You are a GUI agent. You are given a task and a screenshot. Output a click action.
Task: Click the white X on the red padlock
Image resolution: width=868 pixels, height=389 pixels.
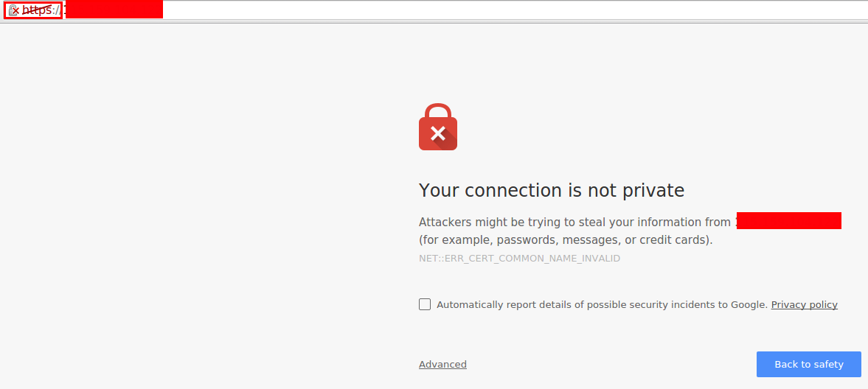[438, 133]
